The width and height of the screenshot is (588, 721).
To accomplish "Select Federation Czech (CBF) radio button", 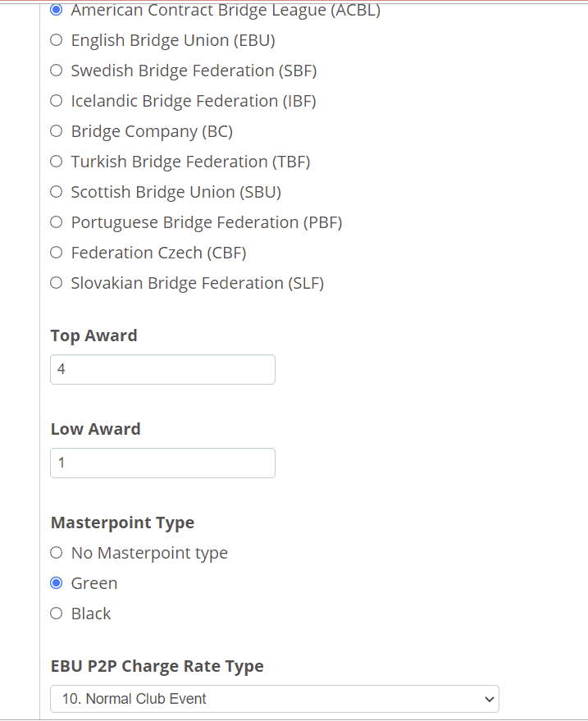I will [56, 253].
